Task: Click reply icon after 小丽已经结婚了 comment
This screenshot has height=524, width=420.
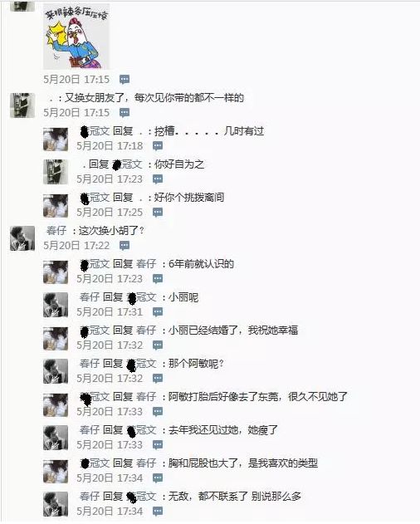Action: [158, 345]
